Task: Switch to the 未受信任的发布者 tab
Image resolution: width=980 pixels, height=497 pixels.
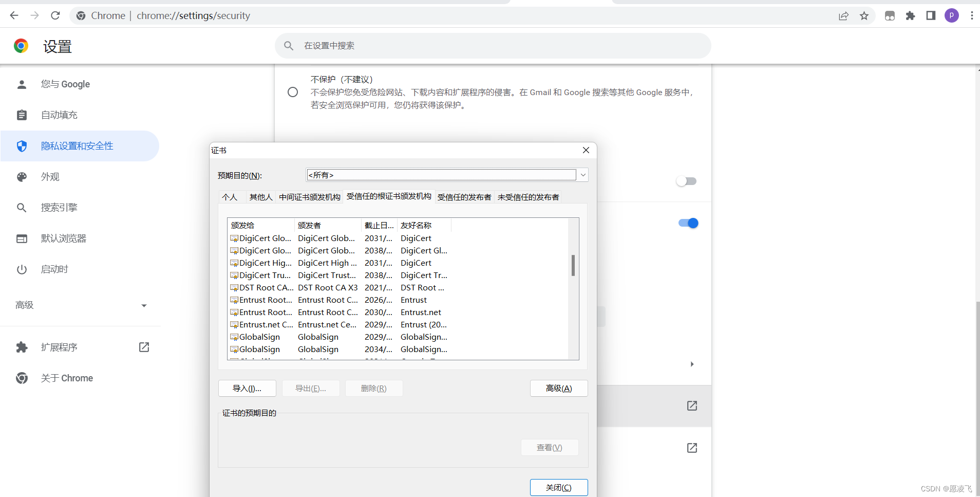Action: [x=528, y=197]
